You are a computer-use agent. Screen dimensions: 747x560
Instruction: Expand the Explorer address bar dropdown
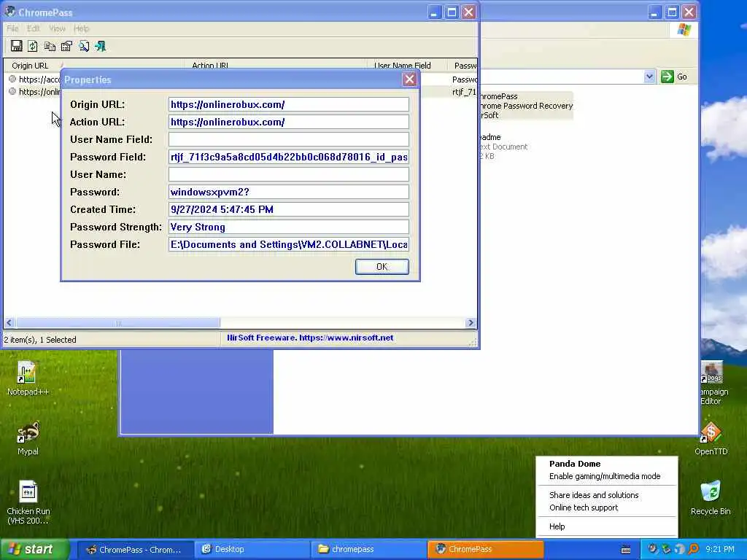[x=649, y=77]
